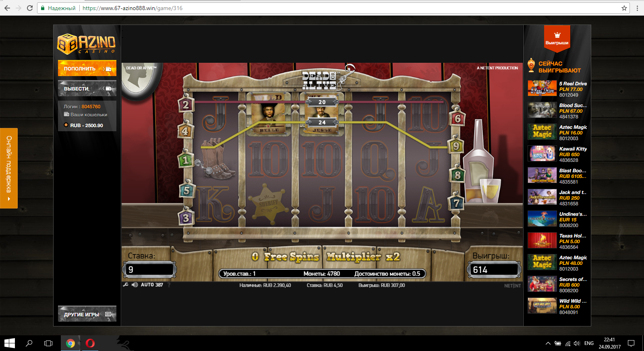Click the AUTO 387 autoplay counter

[x=152, y=285]
